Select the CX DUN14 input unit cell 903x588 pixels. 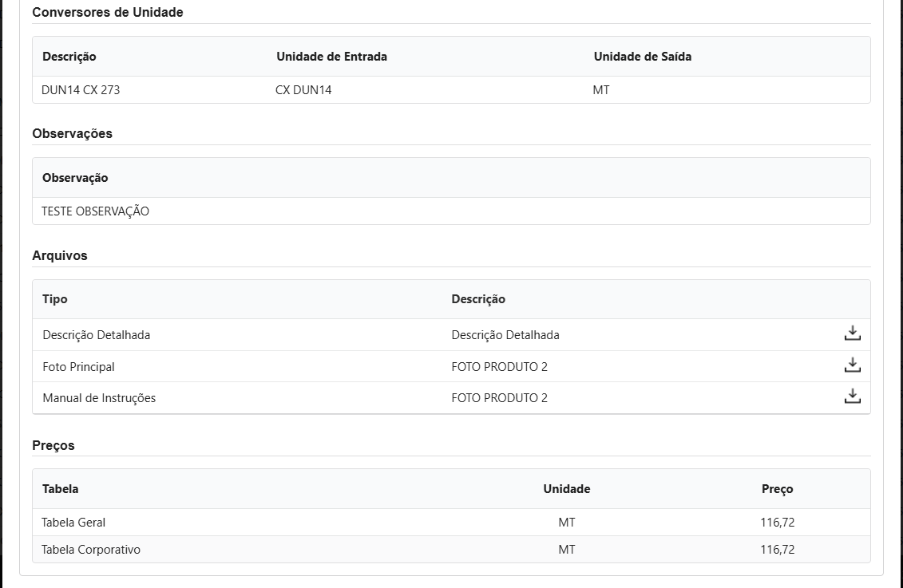pos(303,90)
